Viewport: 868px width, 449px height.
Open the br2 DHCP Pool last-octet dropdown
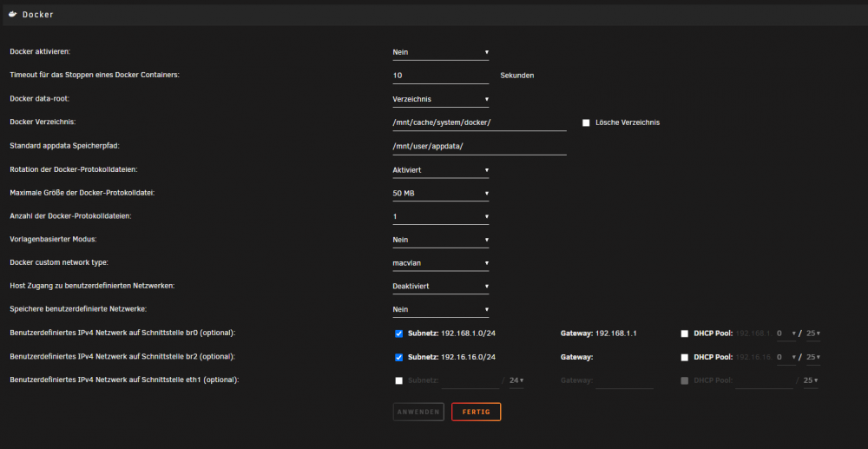tap(786, 358)
